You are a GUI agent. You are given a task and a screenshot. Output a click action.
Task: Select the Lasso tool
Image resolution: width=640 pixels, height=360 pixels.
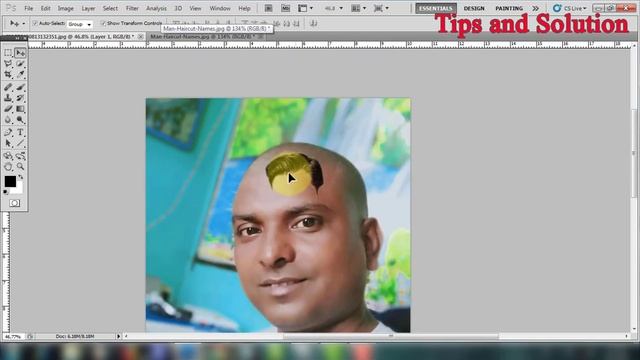pos(8,64)
